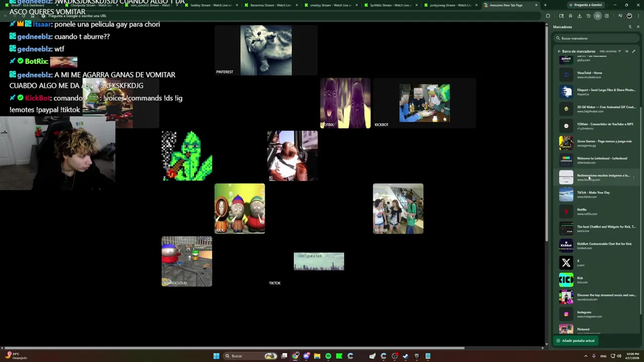Image resolution: width=644 pixels, height=362 pixels.
Task: Click the streamer webcam overlay
Action: click(57, 153)
